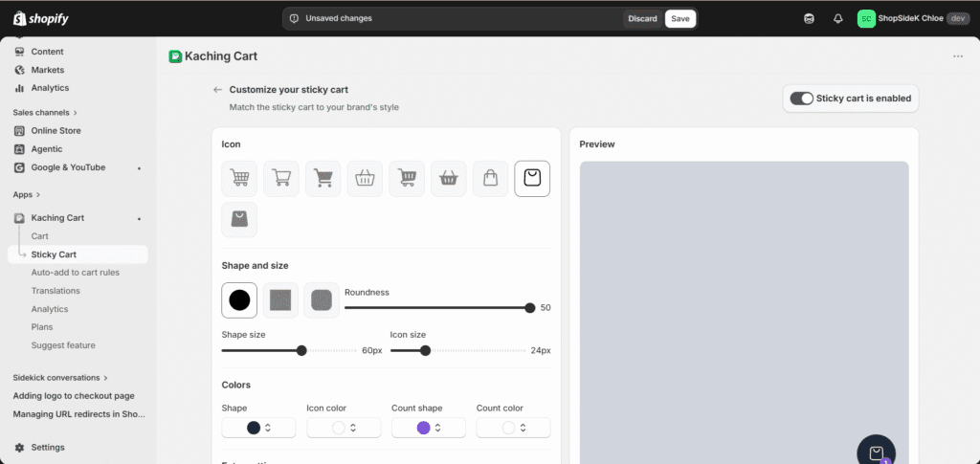The width and height of the screenshot is (980, 464).
Task: Click the Discard button
Action: (x=642, y=19)
